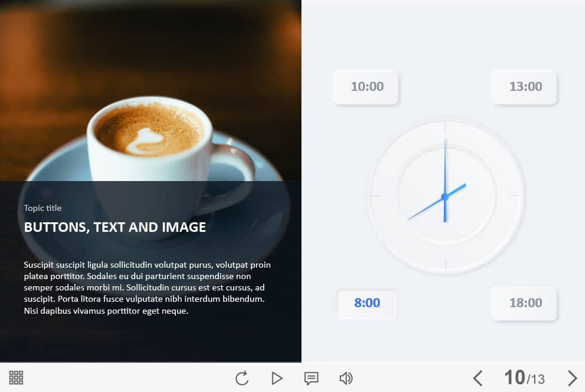
Task: Open the slide grid menu icon
Action: click(x=16, y=378)
